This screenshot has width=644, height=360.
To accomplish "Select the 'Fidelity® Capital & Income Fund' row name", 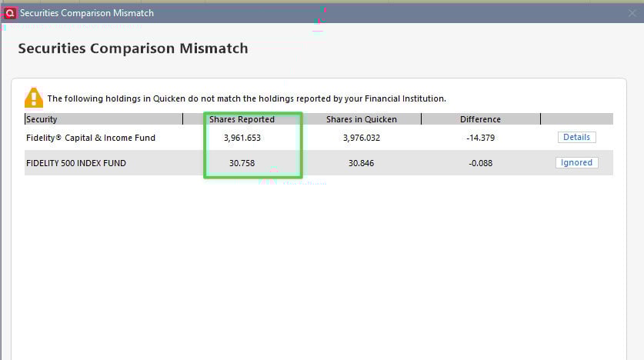I will pos(91,138).
